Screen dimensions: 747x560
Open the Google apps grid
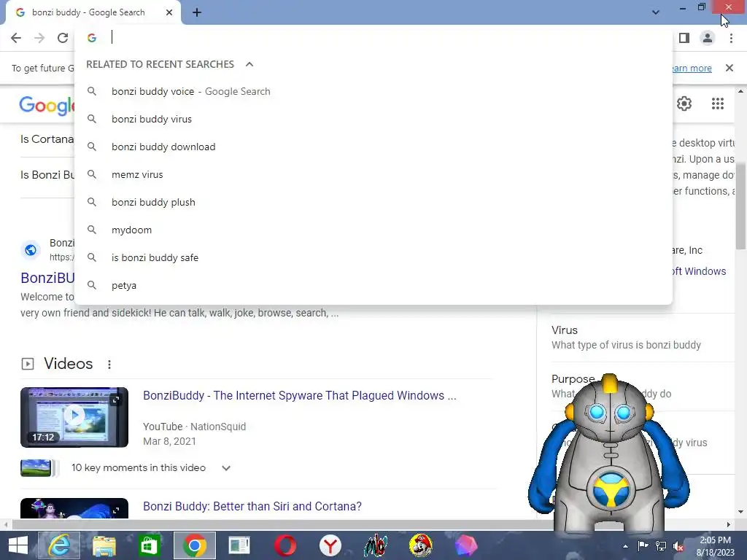point(718,104)
